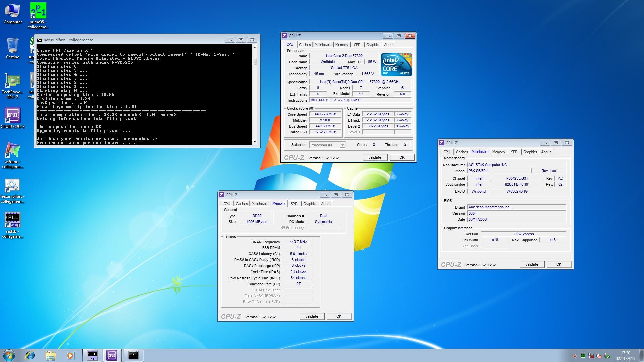Switch to SetFSB PLL taskbar button

tap(92, 355)
